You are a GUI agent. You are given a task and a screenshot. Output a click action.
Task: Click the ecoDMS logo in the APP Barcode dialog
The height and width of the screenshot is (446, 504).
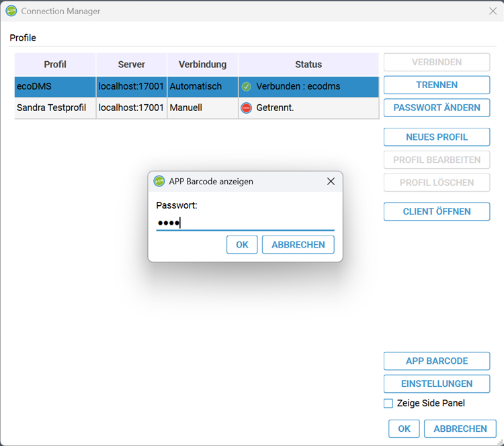pos(159,181)
